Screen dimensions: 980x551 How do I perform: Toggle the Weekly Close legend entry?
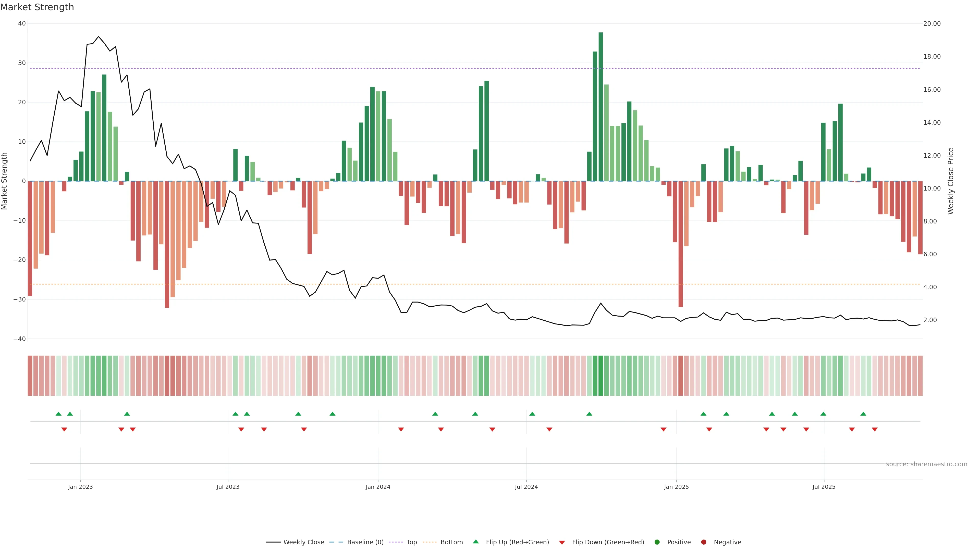(x=303, y=542)
